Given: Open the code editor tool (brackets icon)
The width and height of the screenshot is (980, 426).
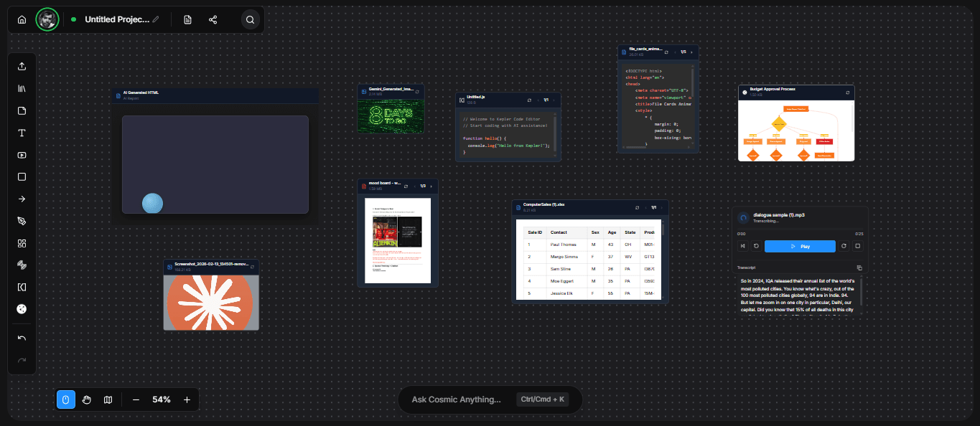Looking at the screenshot, I should (22, 287).
